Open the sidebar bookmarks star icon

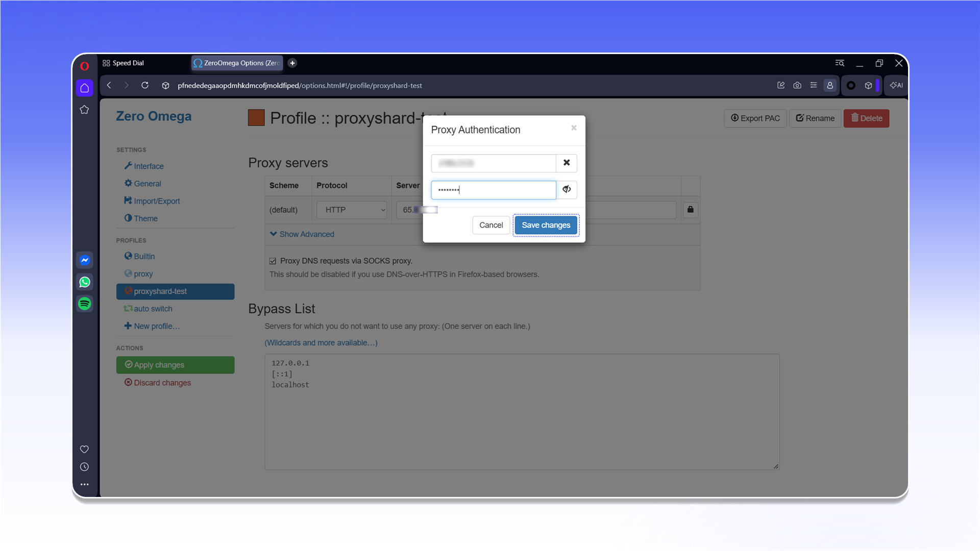click(x=84, y=110)
